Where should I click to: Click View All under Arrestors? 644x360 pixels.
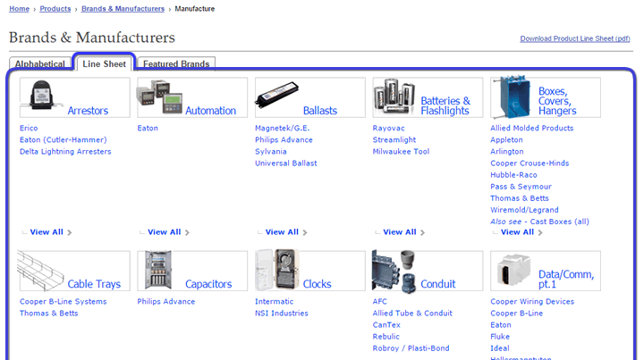(x=47, y=232)
